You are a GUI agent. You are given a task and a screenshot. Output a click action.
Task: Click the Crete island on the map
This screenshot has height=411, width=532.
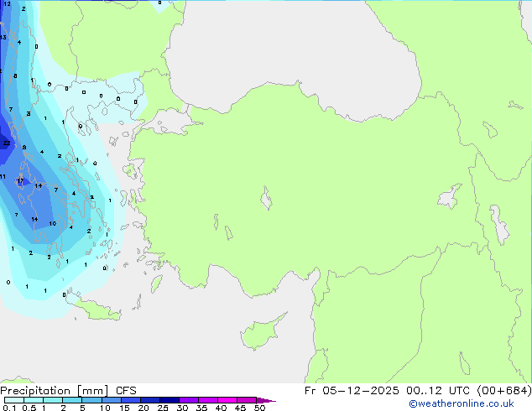(x=98, y=310)
